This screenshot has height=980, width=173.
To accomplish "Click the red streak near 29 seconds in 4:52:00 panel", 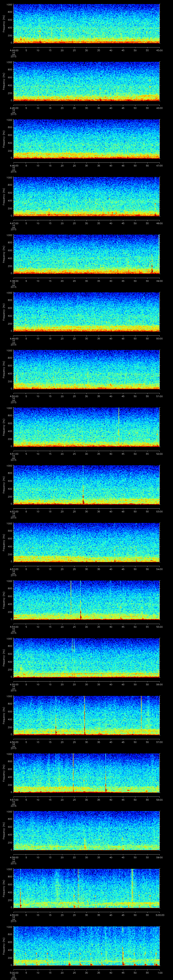I will [83, 491].
